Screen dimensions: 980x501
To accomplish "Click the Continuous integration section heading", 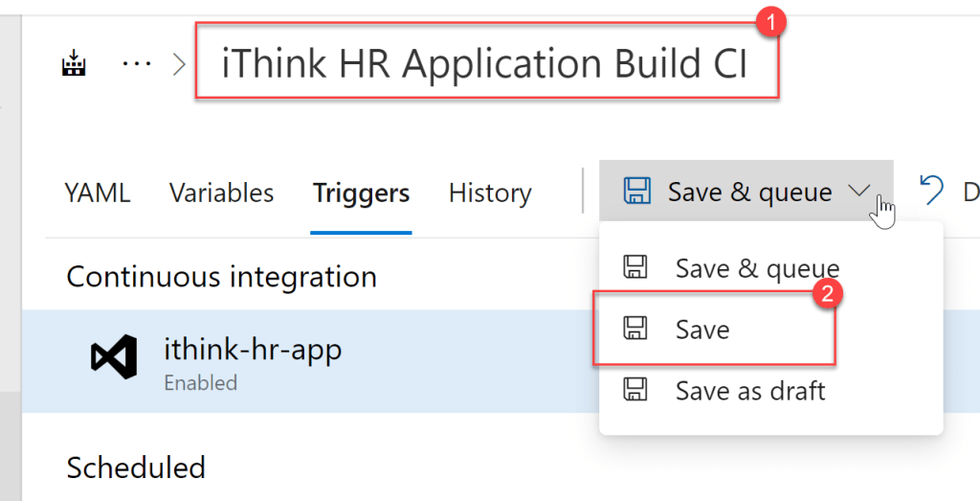I will (221, 277).
